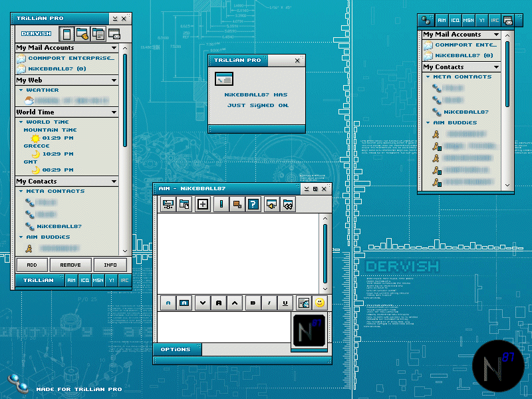The height and width of the screenshot is (399, 532).
Task: Collapse My Contacts in main Trillian window
Action: [x=114, y=182]
